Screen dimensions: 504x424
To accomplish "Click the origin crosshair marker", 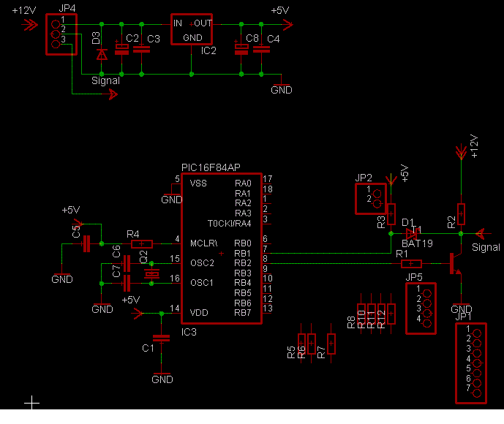I will click(31, 401).
